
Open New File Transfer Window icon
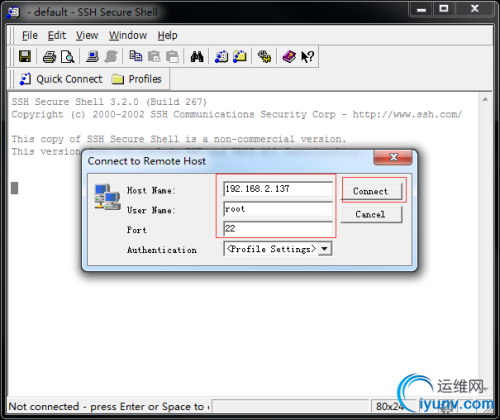[240, 56]
